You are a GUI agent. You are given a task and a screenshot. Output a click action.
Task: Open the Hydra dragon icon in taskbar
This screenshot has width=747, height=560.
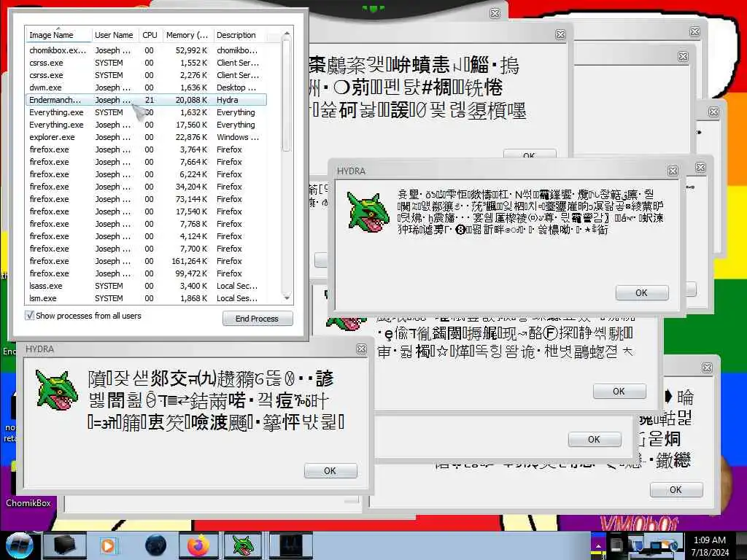coord(244,546)
